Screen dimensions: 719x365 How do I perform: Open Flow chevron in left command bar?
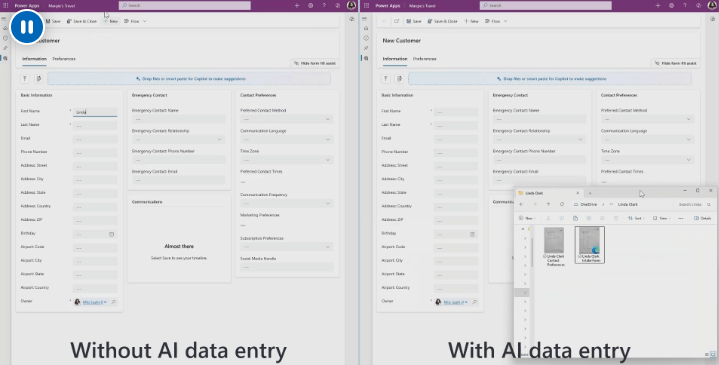click(144, 21)
